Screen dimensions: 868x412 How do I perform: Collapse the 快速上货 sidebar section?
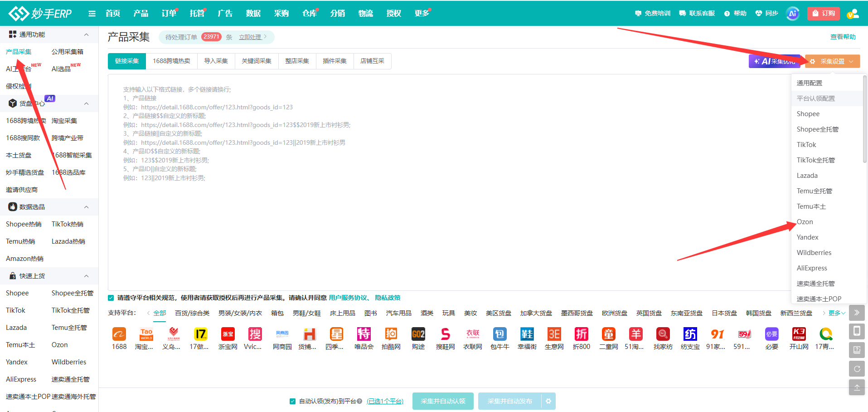86,276
